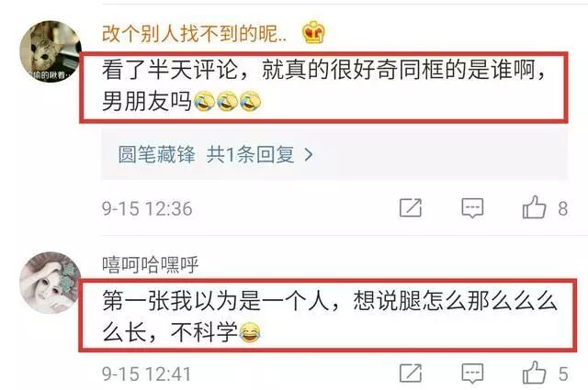Screen dimensions: 588x390
Task: Tap the crown membership badge icon
Action: pyautogui.click(x=314, y=32)
